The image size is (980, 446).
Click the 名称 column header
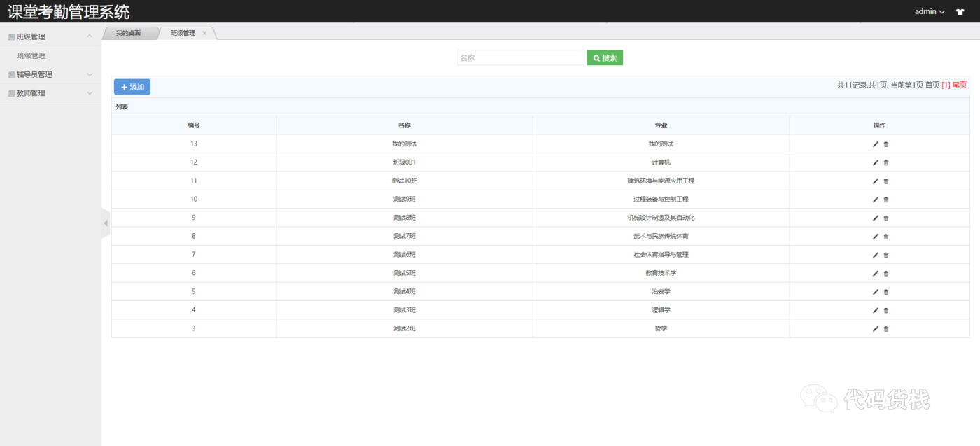pyautogui.click(x=405, y=125)
